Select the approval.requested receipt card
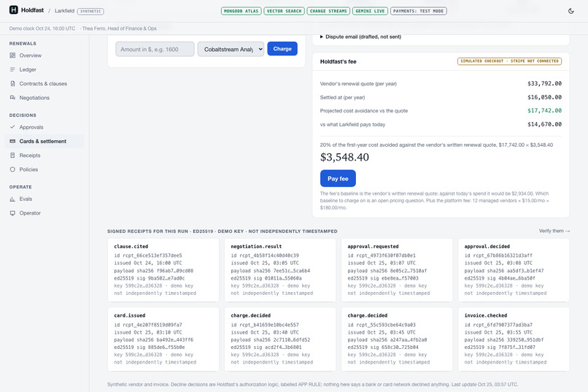This screenshot has width=588, height=392. click(x=397, y=269)
